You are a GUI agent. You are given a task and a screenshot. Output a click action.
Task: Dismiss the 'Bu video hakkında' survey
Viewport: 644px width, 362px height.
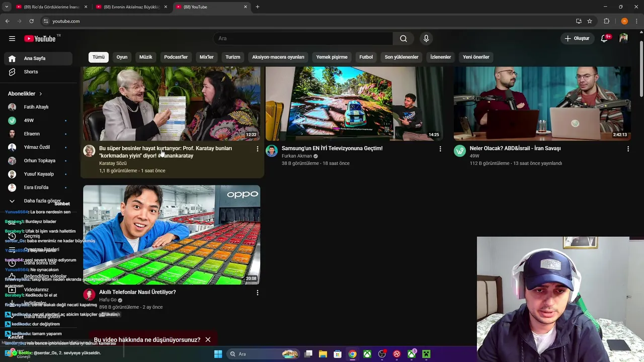(x=208, y=340)
